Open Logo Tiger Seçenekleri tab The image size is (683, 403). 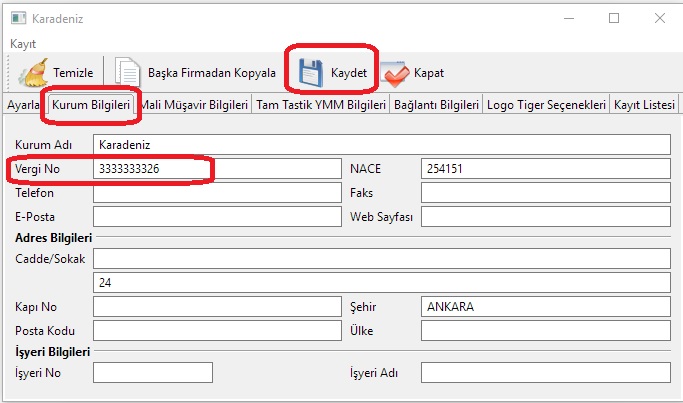546,104
